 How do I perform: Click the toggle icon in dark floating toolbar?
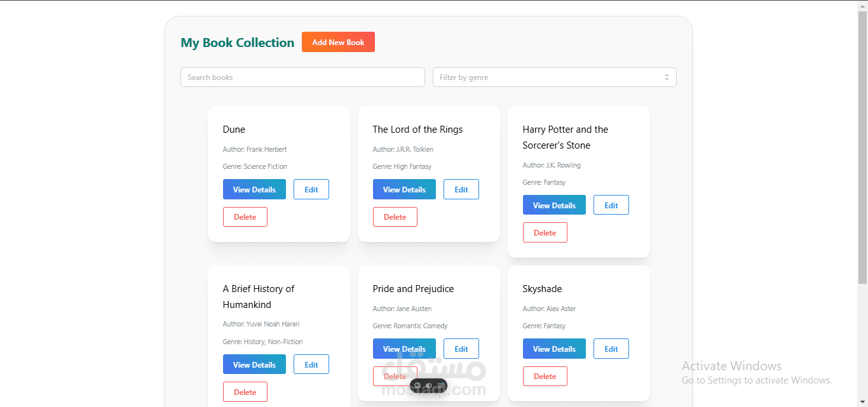point(429,385)
